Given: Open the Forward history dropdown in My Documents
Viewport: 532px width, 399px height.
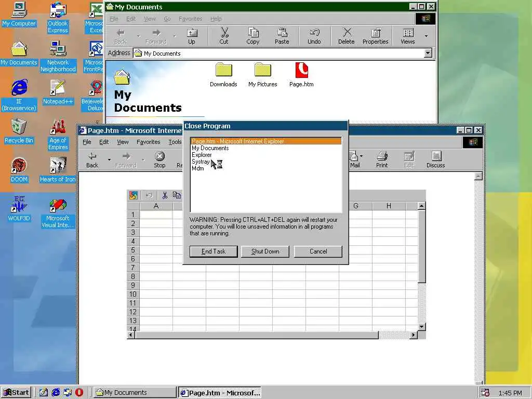Looking at the screenshot, I should [175, 36].
